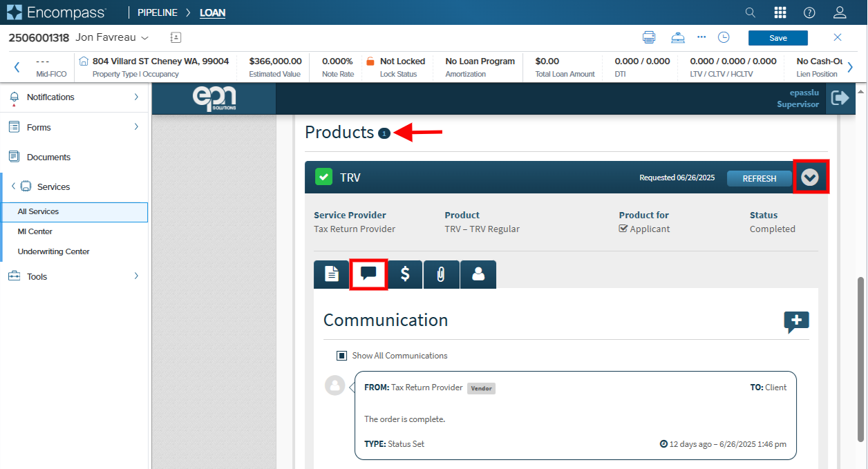Image resolution: width=868 pixels, height=469 pixels.
Task: Click the EPN logout exit icon
Action: (x=840, y=98)
